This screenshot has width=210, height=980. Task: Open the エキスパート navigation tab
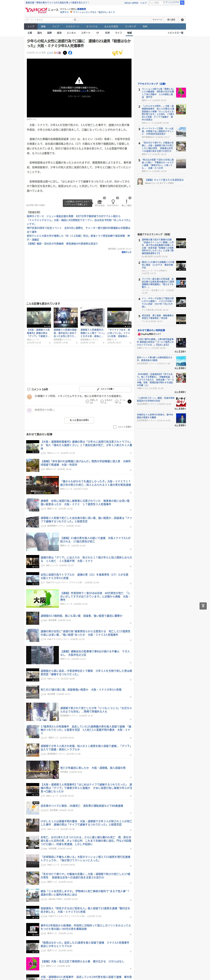click(72, 26)
